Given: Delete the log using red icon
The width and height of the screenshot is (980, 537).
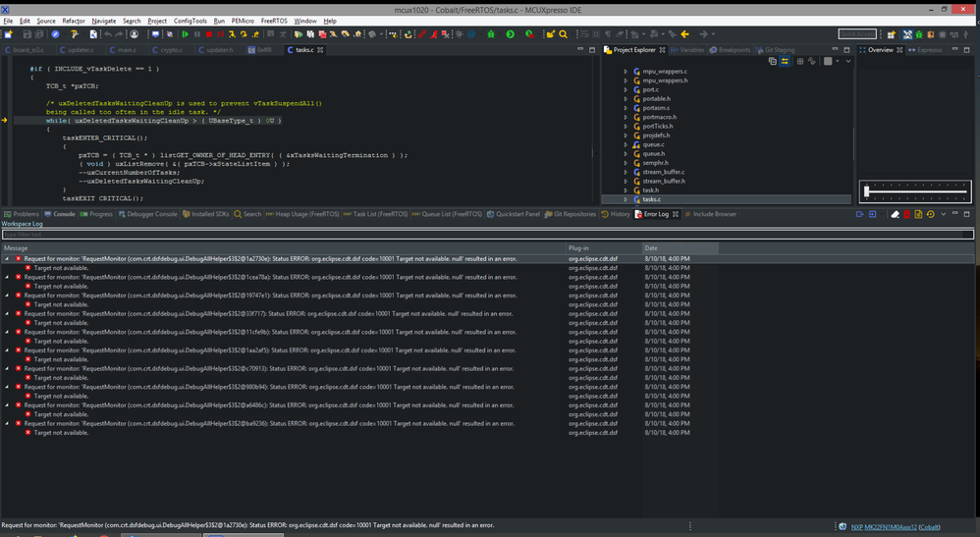Looking at the screenshot, I should (907, 214).
